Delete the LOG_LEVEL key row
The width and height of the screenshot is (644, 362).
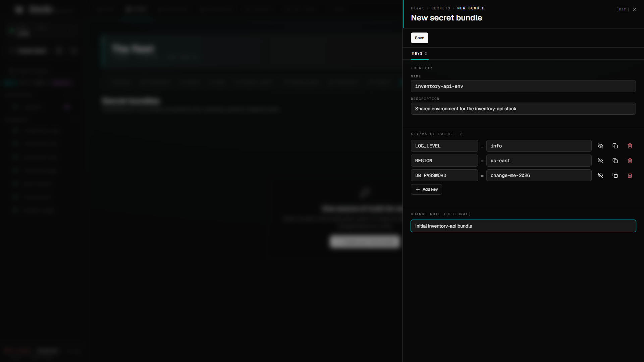click(x=630, y=146)
